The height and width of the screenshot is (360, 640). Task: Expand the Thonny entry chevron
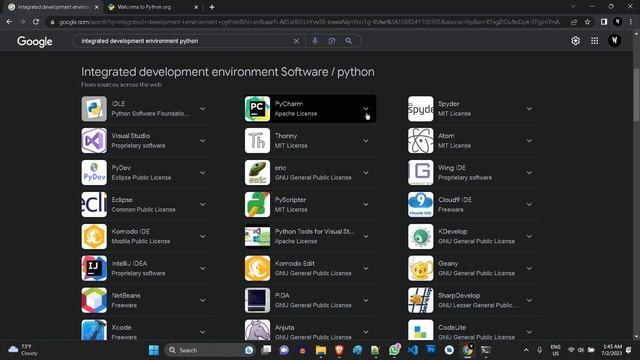point(366,140)
